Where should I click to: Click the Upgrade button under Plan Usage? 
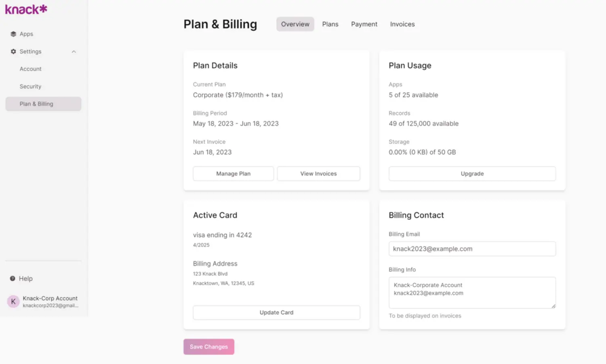pyautogui.click(x=471, y=173)
